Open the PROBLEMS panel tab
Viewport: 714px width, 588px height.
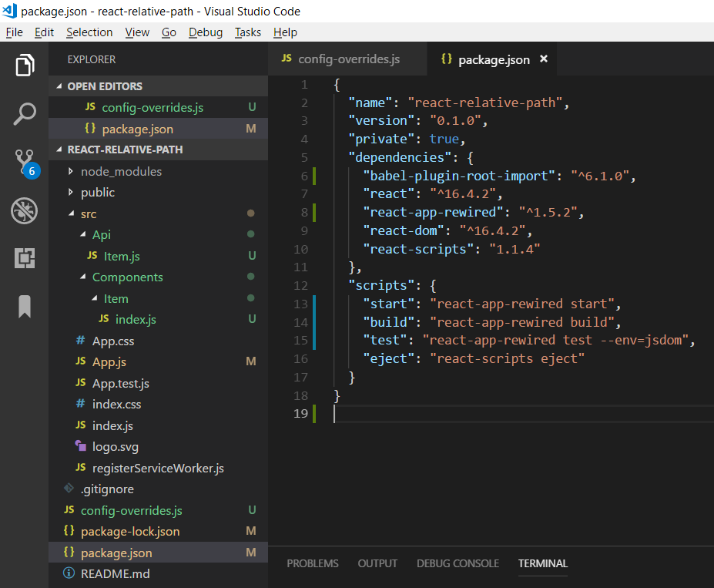coord(312,563)
